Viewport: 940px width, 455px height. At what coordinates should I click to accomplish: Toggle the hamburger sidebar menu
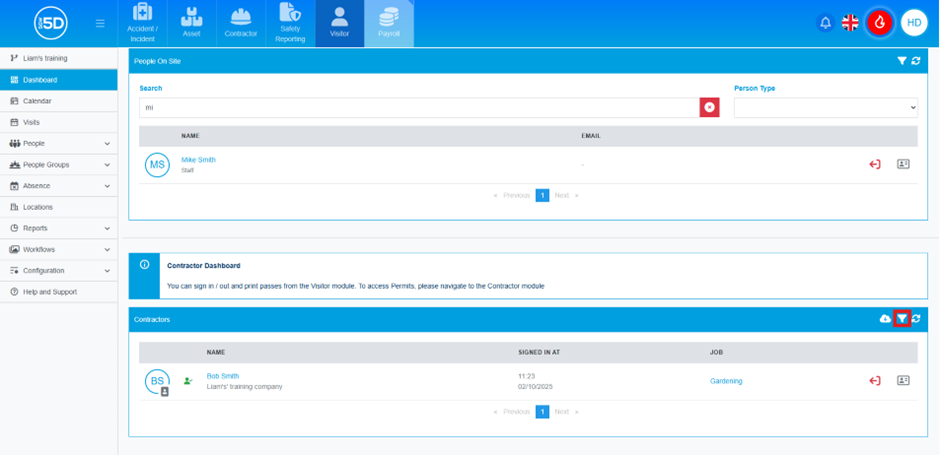pos(100,23)
